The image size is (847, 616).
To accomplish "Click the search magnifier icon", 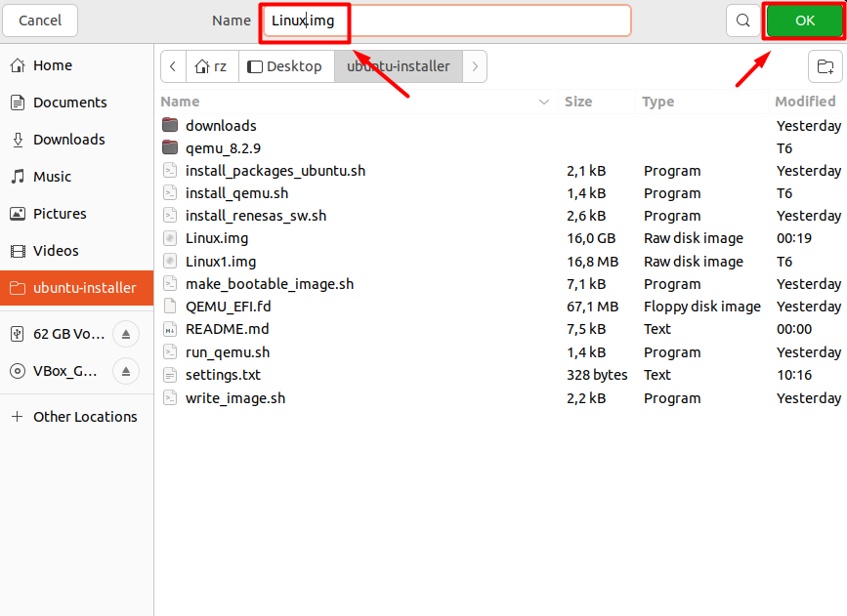I will pos(743,21).
